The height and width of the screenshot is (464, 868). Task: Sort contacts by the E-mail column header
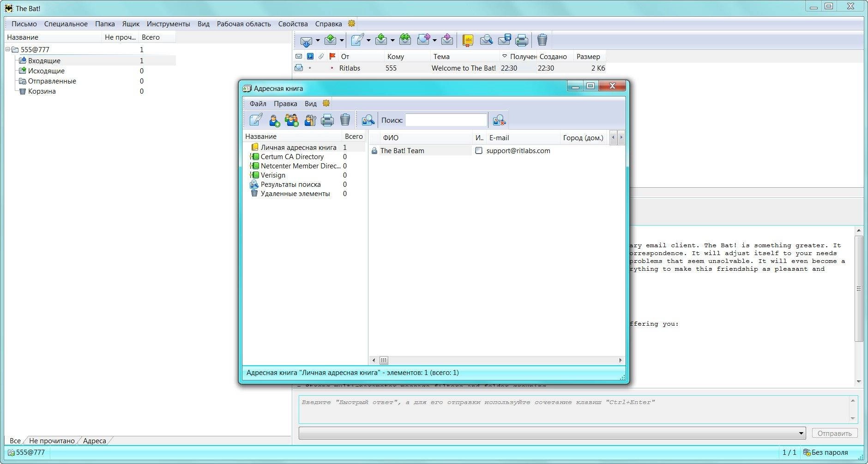[523, 137]
